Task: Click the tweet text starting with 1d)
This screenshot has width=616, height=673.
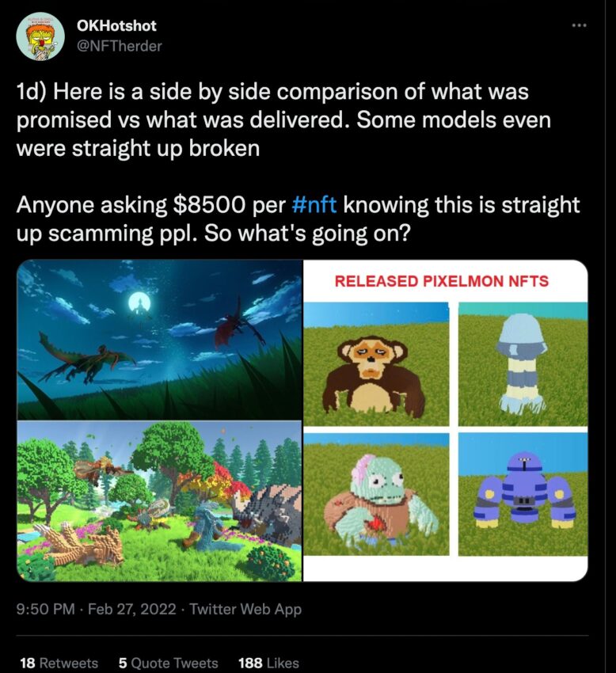Action: (x=283, y=120)
